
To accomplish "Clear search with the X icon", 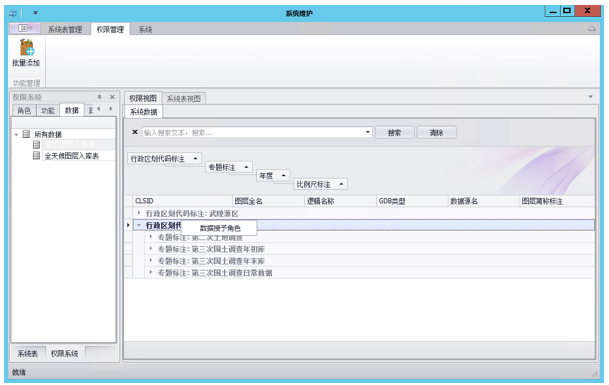I will pos(135,132).
